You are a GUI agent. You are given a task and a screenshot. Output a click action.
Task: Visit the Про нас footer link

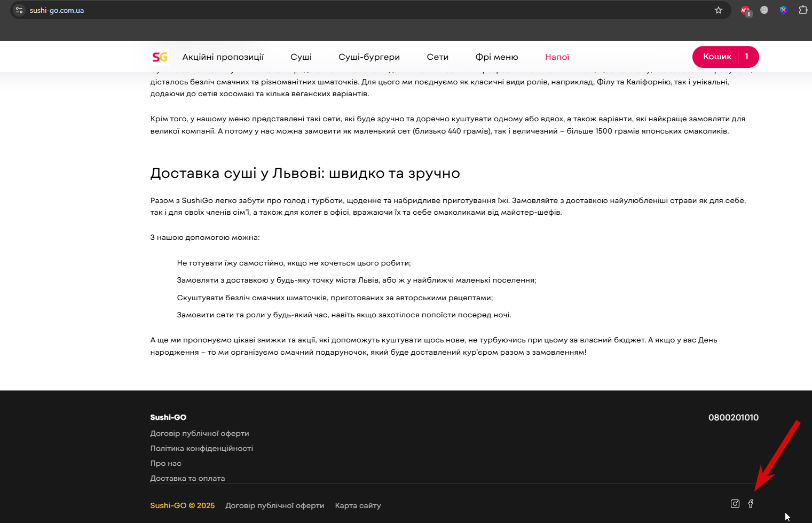click(x=166, y=463)
